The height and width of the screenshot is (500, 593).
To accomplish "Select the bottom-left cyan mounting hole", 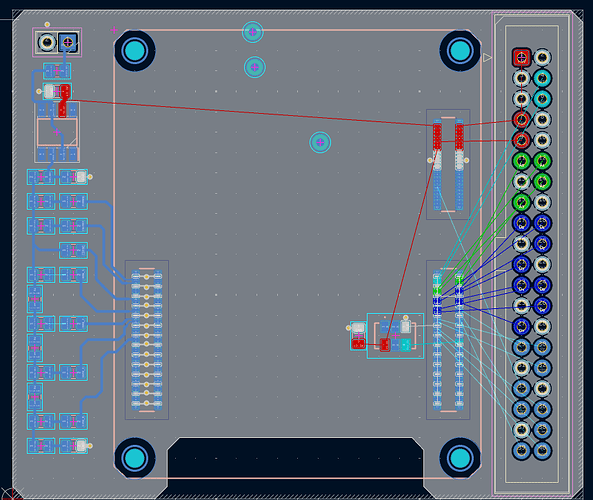I will (x=135, y=458).
